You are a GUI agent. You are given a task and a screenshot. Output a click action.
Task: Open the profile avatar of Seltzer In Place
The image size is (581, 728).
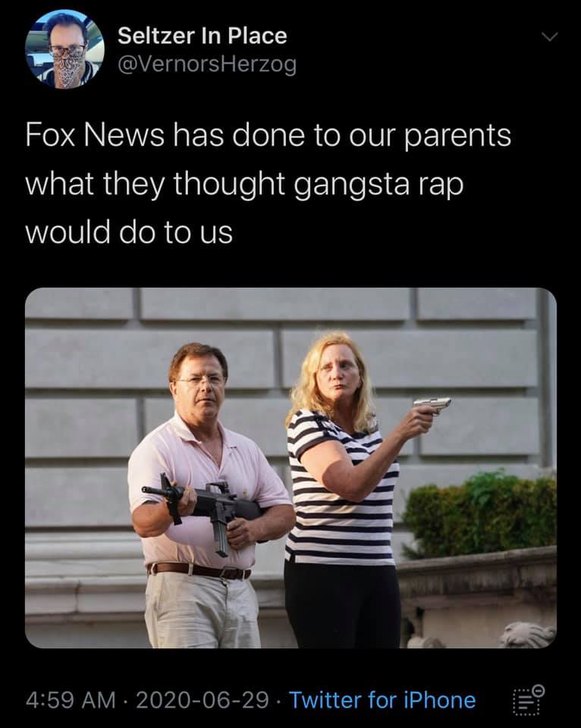click(x=65, y=49)
